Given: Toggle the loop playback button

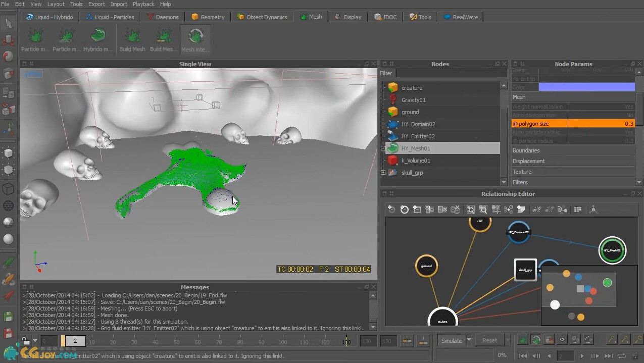Looking at the screenshot, I should pyautogui.click(x=622, y=356).
